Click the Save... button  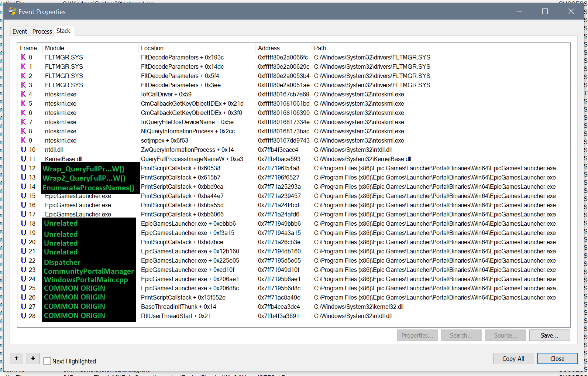(x=549, y=335)
